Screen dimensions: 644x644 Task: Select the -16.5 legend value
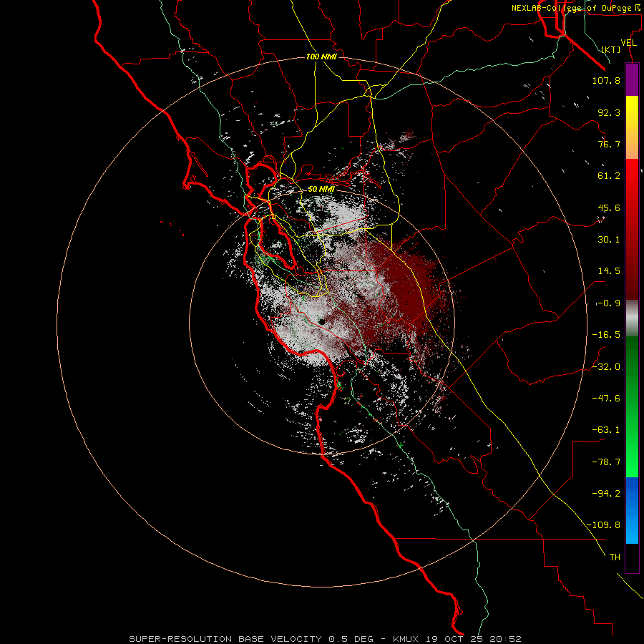point(606,335)
